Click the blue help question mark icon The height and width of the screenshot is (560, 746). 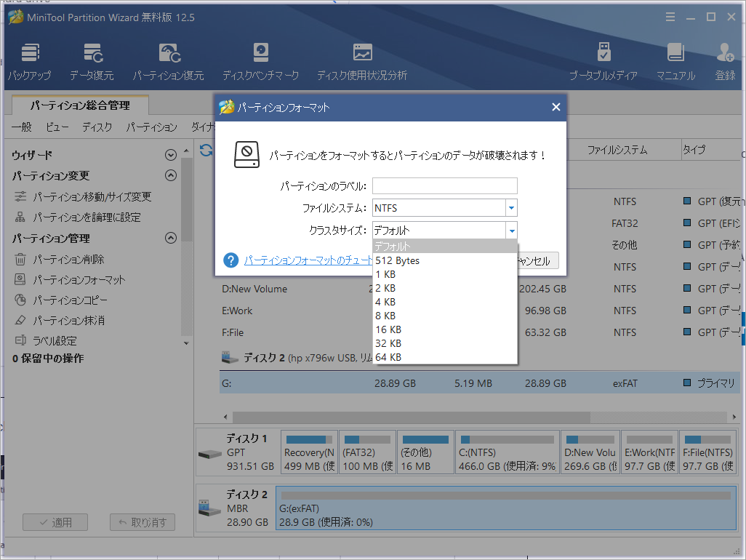231,260
